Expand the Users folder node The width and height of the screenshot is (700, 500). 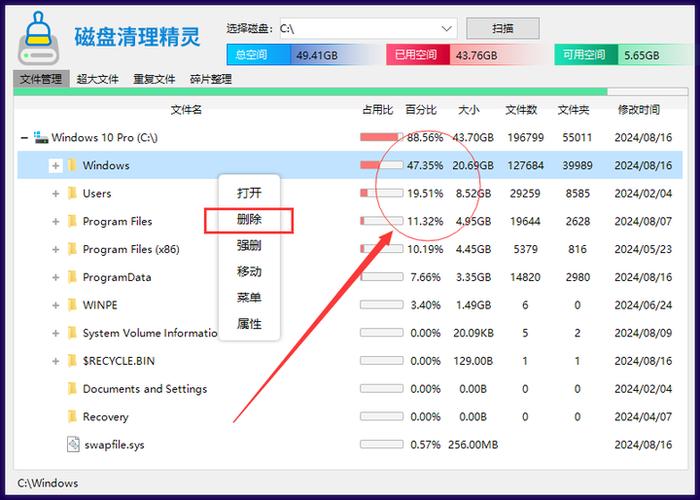click(x=55, y=193)
